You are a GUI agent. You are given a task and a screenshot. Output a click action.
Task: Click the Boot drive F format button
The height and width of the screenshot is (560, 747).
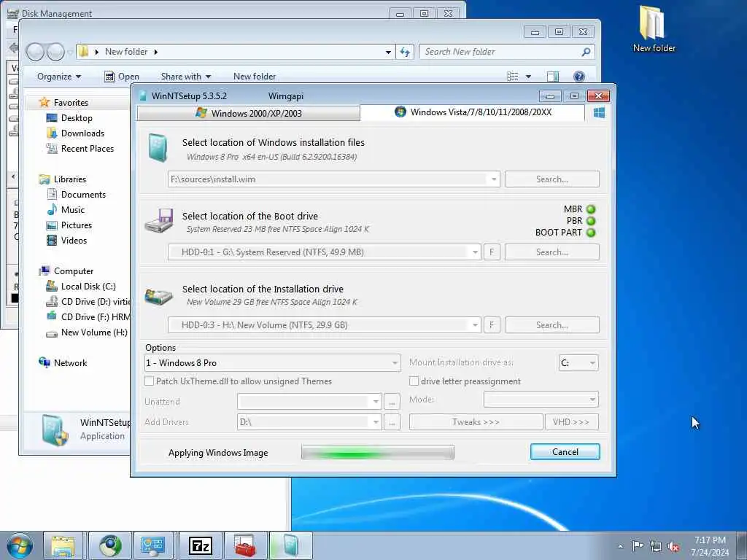492,252
